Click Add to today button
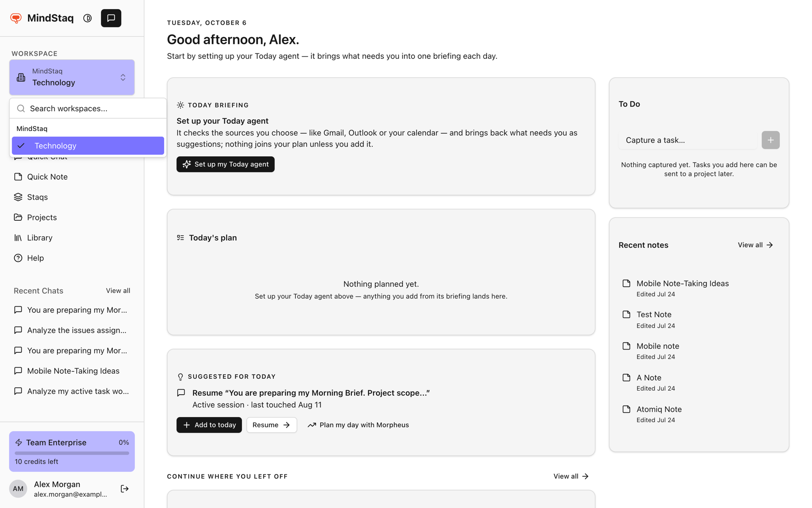 tap(209, 425)
